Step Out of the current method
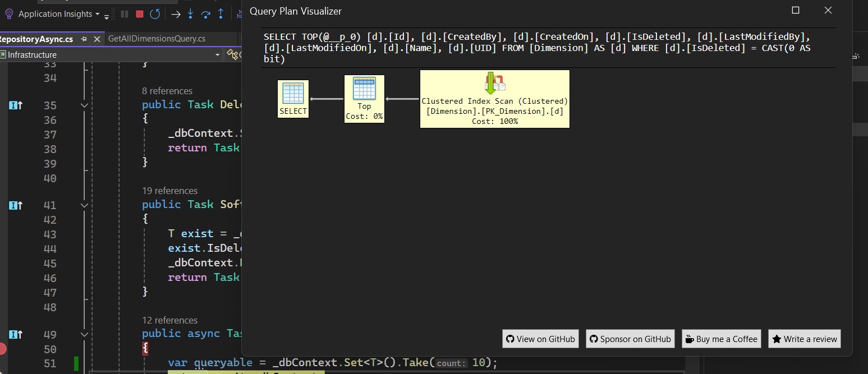Image resolution: width=868 pixels, height=374 pixels. click(221, 14)
